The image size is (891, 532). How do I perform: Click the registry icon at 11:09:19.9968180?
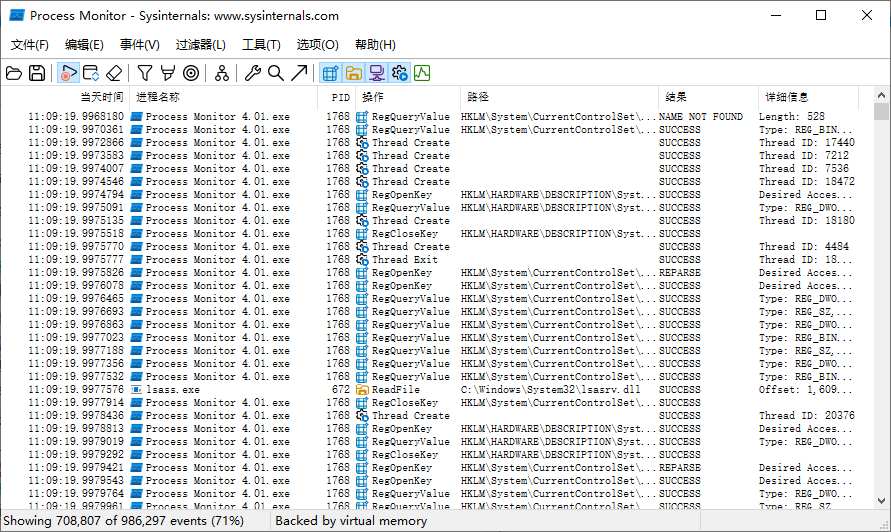click(x=362, y=117)
